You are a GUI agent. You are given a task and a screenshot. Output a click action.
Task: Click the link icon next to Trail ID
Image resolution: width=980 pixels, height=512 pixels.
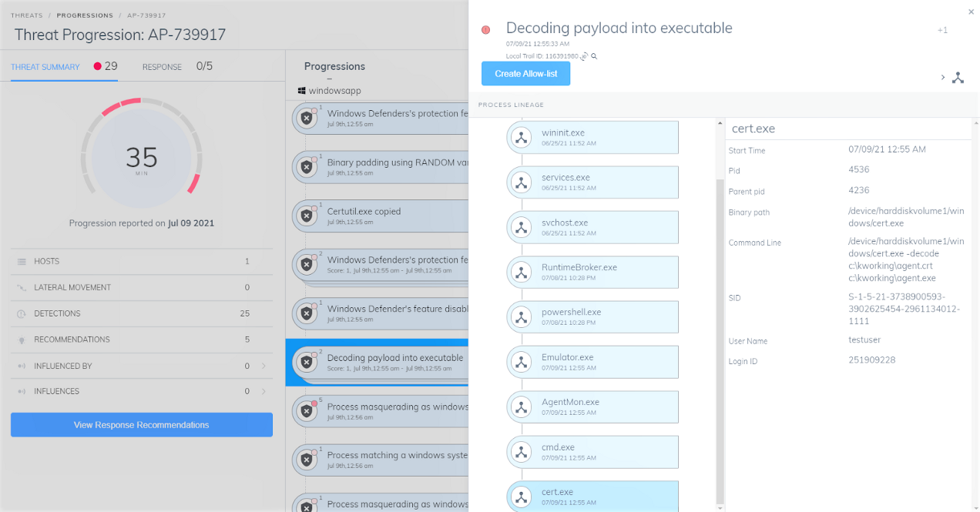pos(585,56)
